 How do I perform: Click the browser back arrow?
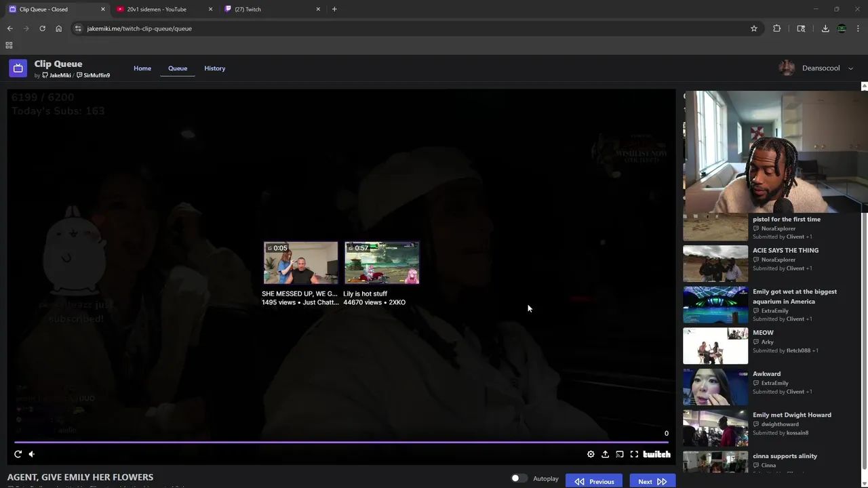point(9,28)
